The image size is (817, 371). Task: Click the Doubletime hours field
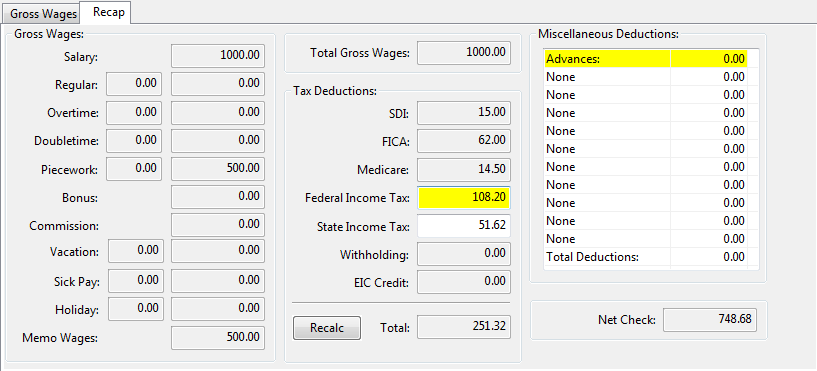coord(134,141)
